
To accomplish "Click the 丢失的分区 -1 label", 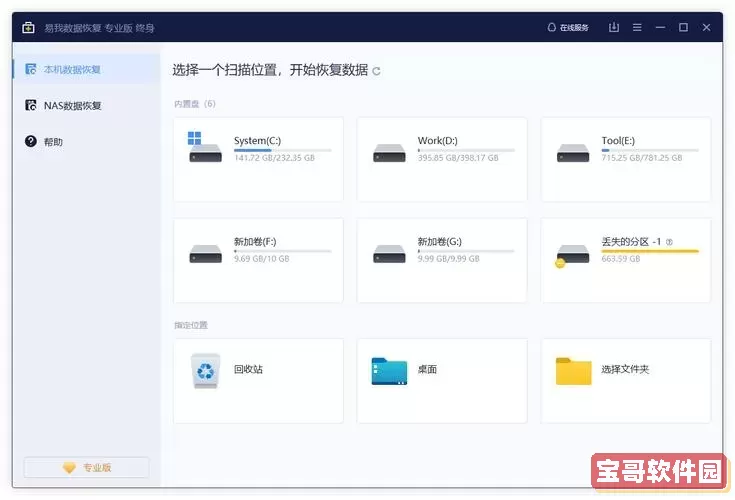I will [x=631, y=242].
